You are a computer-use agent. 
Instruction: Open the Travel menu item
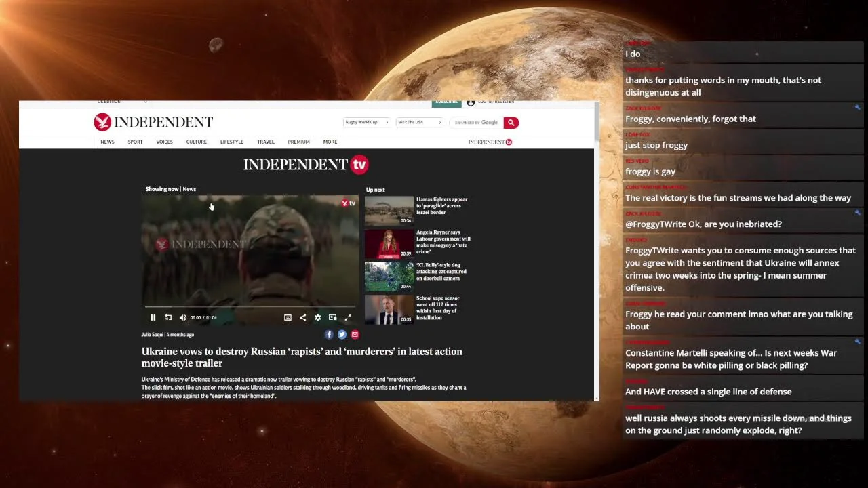(266, 142)
